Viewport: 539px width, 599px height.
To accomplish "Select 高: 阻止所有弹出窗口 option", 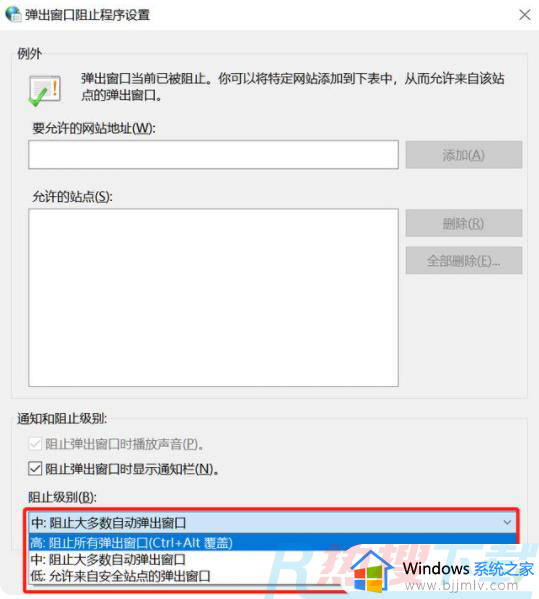I will [x=272, y=542].
